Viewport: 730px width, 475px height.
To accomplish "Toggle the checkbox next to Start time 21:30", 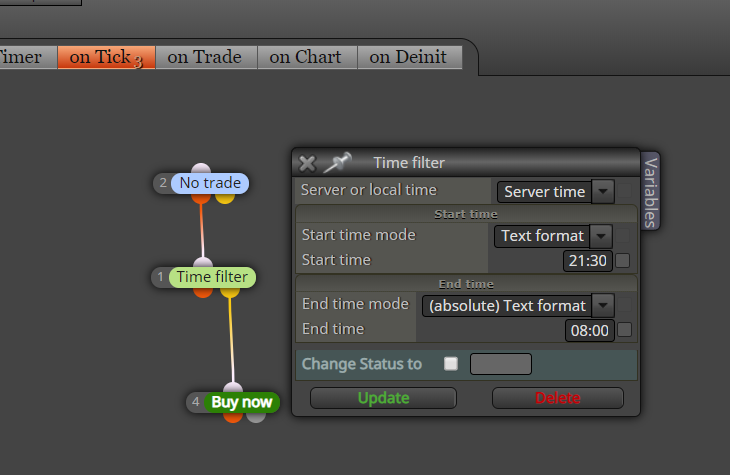I will (x=622, y=260).
